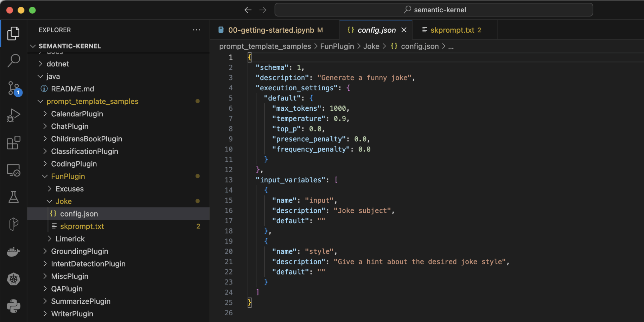Open the Kubernetes view
Screen dimensions: 644x322
pos(13,279)
